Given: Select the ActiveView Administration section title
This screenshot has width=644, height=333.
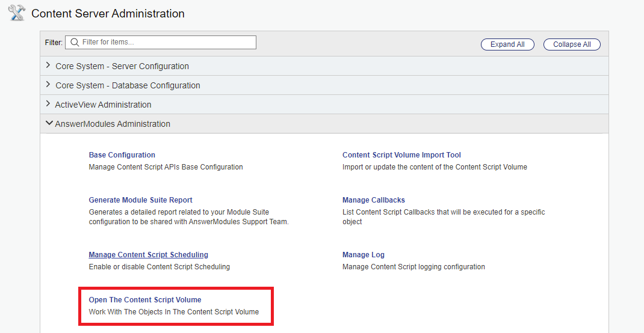Looking at the screenshot, I should (103, 105).
